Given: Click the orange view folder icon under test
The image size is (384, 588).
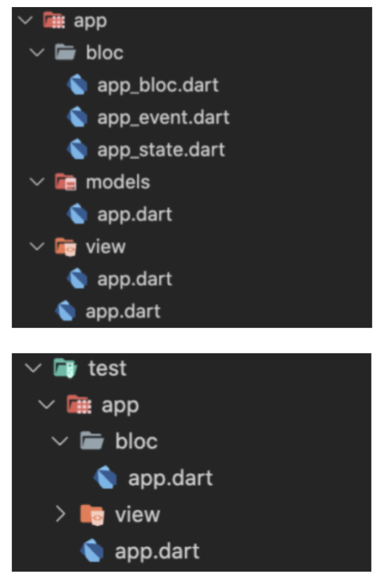Looking at the screenshot, I should [x=92, y=514].
